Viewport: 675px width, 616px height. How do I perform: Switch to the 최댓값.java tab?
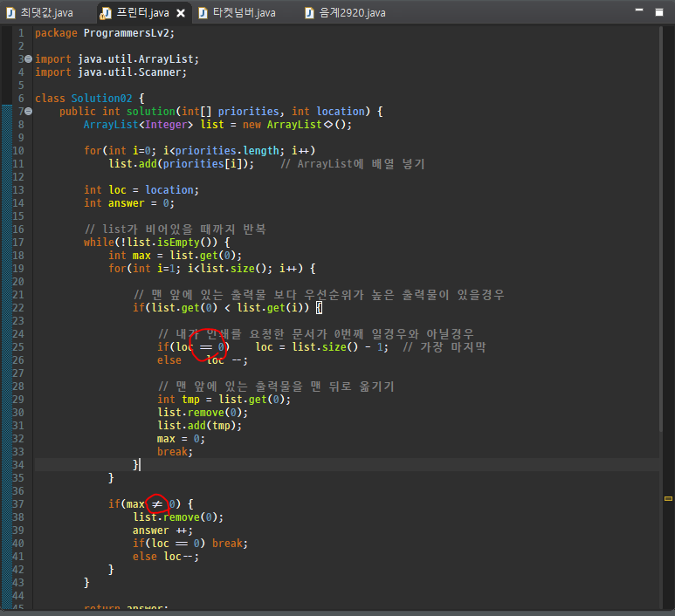(40, 13)
